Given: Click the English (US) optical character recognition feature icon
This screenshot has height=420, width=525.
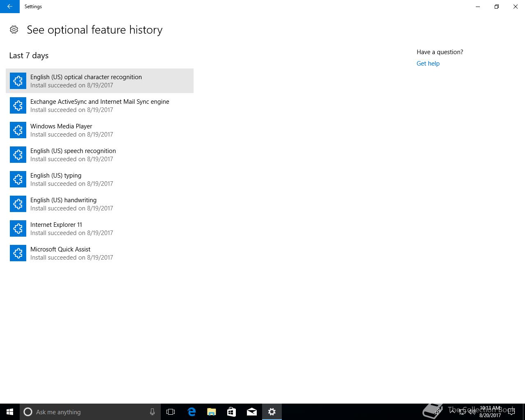Looking at the screenshot, I should (x=18, y=81).
